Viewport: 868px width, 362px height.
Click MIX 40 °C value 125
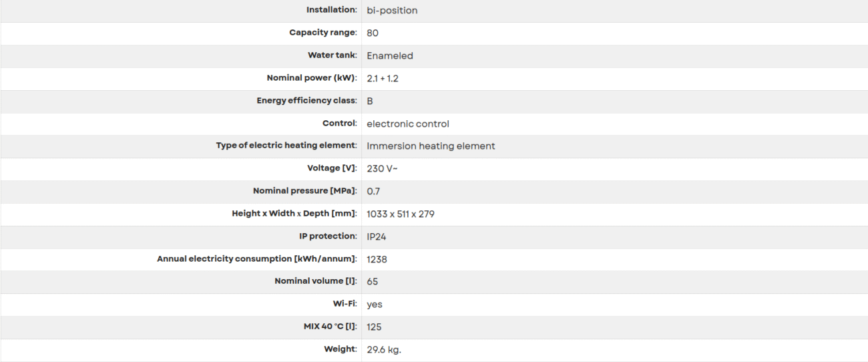(x=375, y=327)
